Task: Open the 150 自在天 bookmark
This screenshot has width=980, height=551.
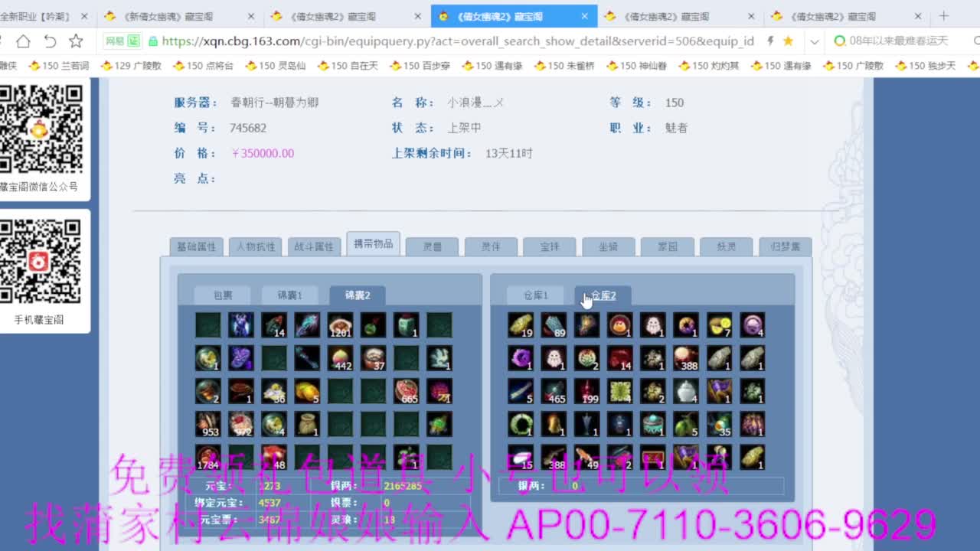Action: 348,66
